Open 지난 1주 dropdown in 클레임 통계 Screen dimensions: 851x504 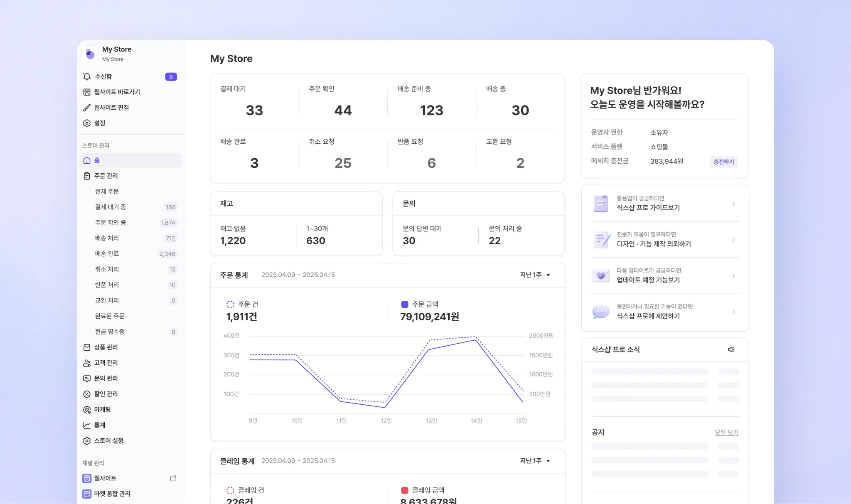point(535,461)
